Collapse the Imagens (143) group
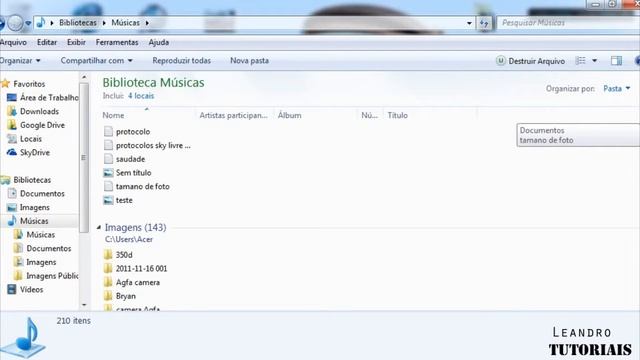 (99, 227)
